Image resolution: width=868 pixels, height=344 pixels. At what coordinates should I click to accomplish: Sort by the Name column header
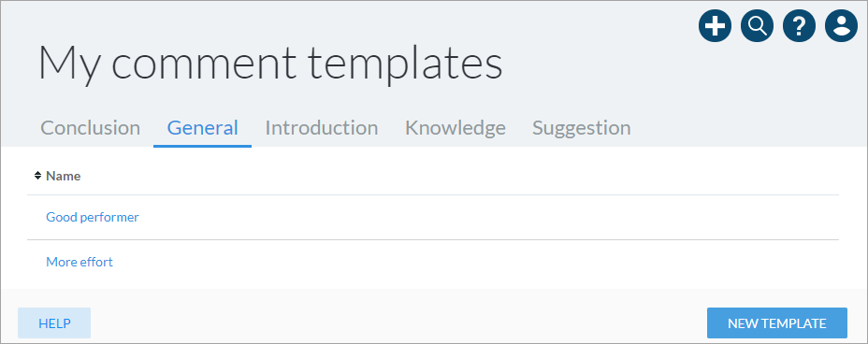(63, 176)
